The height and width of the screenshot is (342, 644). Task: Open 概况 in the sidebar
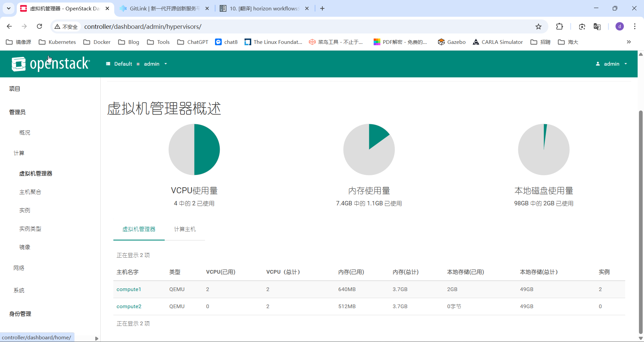(x=25, y=133)
